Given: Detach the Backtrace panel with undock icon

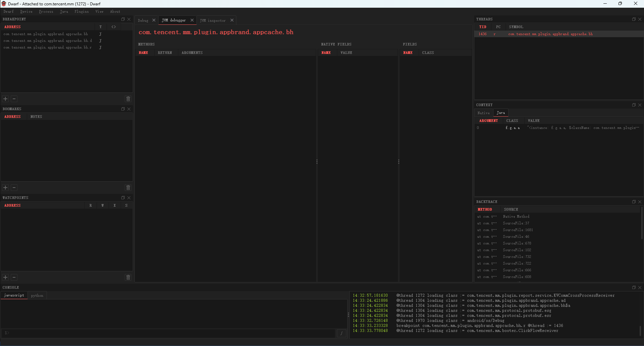Looking at the screenshot, I should coord(634,202).
